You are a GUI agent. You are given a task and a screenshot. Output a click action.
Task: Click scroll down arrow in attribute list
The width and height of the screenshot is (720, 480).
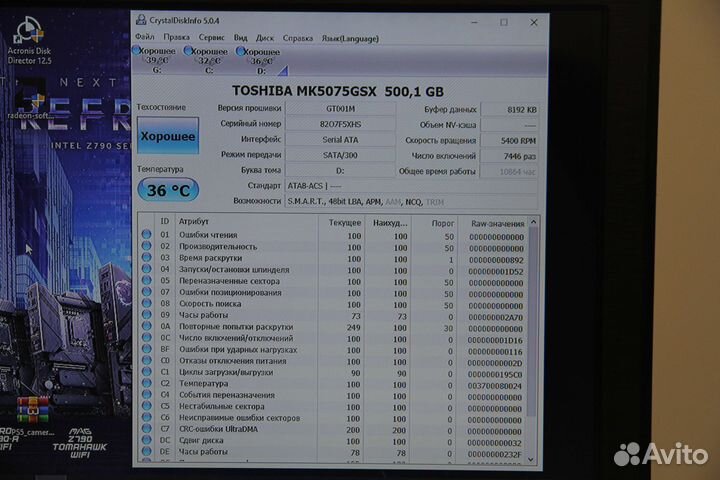point(532,459)
